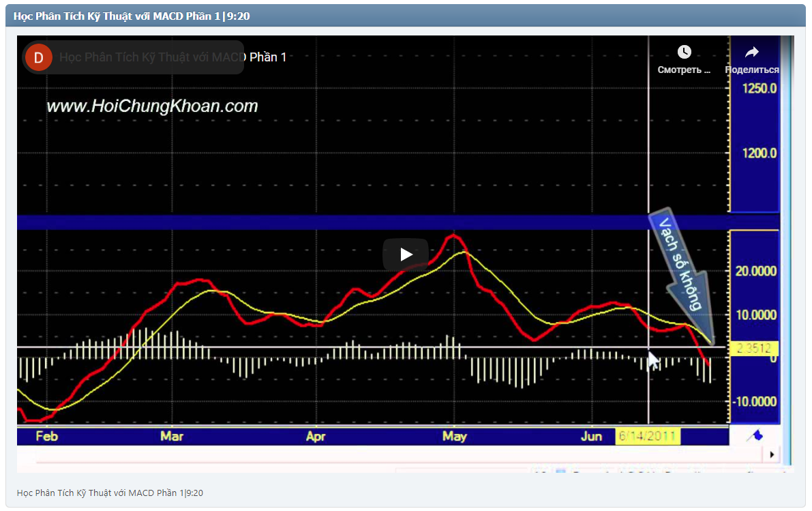Image resolution: width=812 pixels, height=511 pixels.
Task: Click the video caption text below the player
Action: 110,493
